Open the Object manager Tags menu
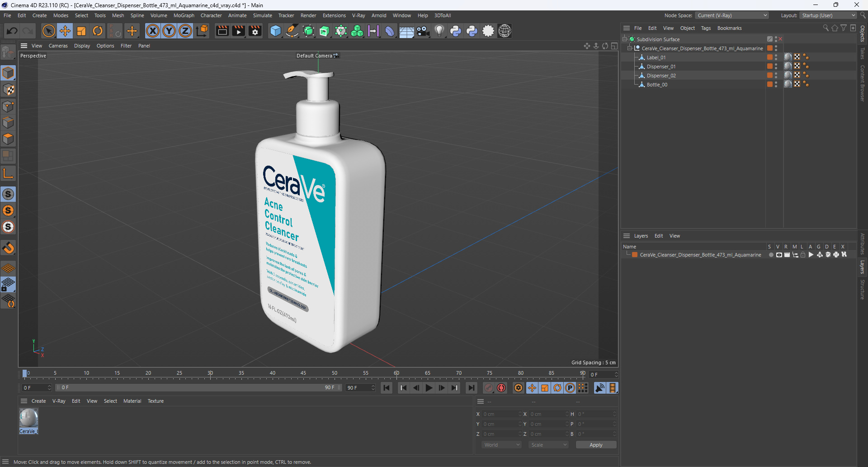 pyautogui.click(x=706, y=28)
